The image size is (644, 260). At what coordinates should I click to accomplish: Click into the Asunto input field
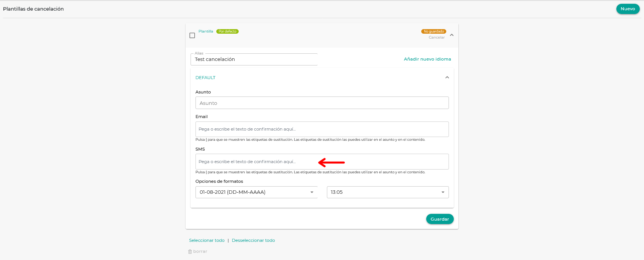[322, 103]
